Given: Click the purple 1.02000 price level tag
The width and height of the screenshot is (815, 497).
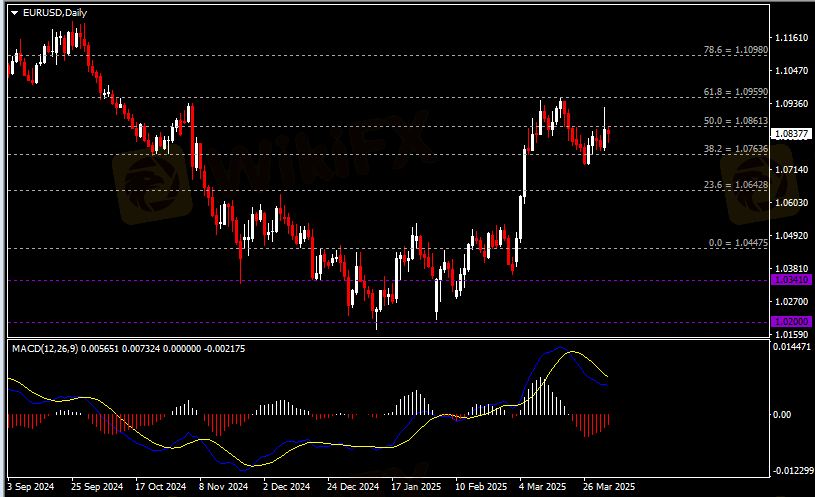Looking at the screenshot, I should pyautogui.click(x=792, y=322).
